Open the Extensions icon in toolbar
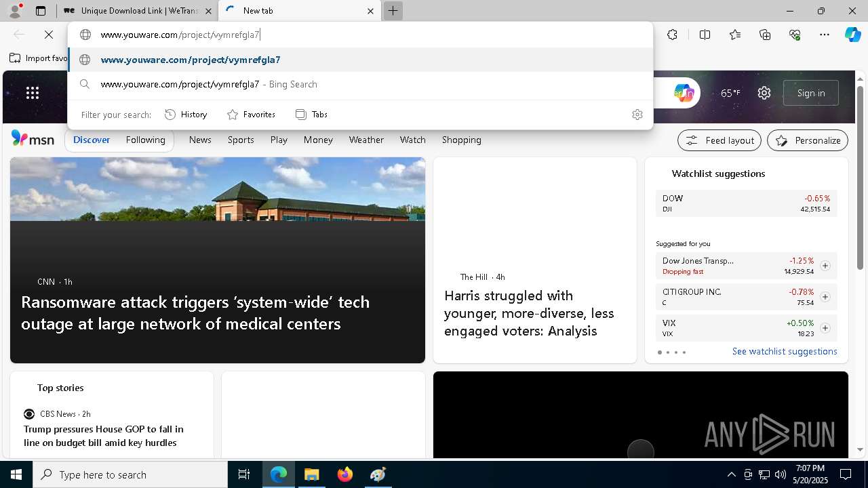868x488 pixels. [x=672, y=35]
